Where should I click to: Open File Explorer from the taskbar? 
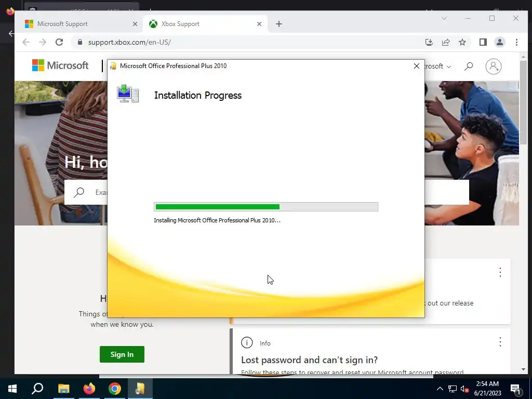click(63, 389)
